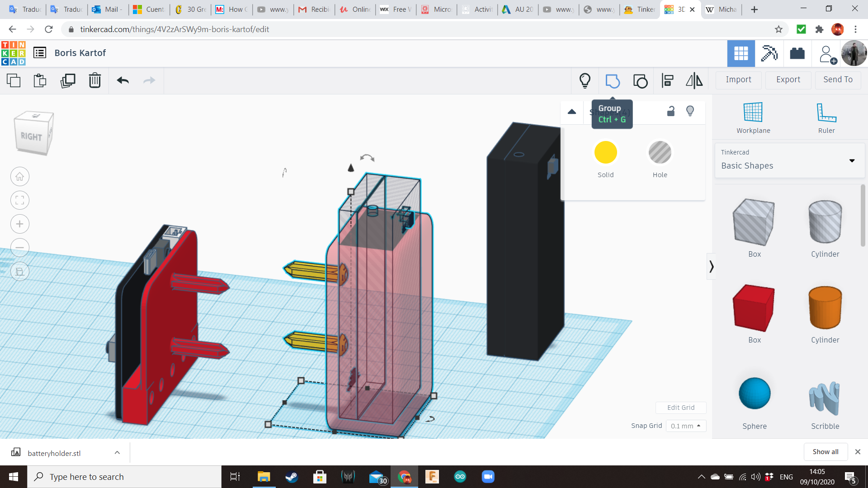
Task: Open the Align tool
Action: pyautogui.click(x=667, y=81)
